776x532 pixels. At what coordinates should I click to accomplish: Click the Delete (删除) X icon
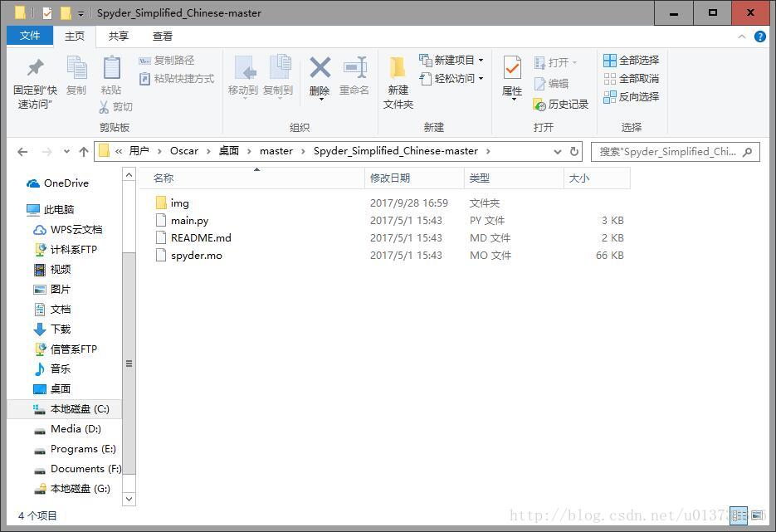[320, 67]
